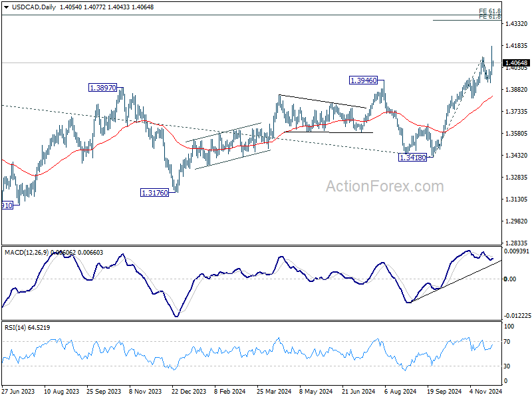532x399 pixels.
Task: Click the MACD 0.00 zero level label
Action: pos(510,279)
